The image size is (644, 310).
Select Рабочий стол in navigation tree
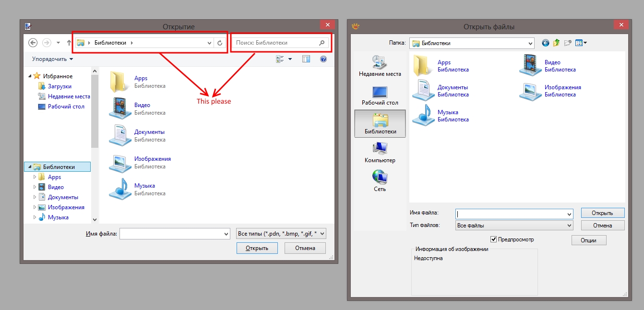click(66, 107)
